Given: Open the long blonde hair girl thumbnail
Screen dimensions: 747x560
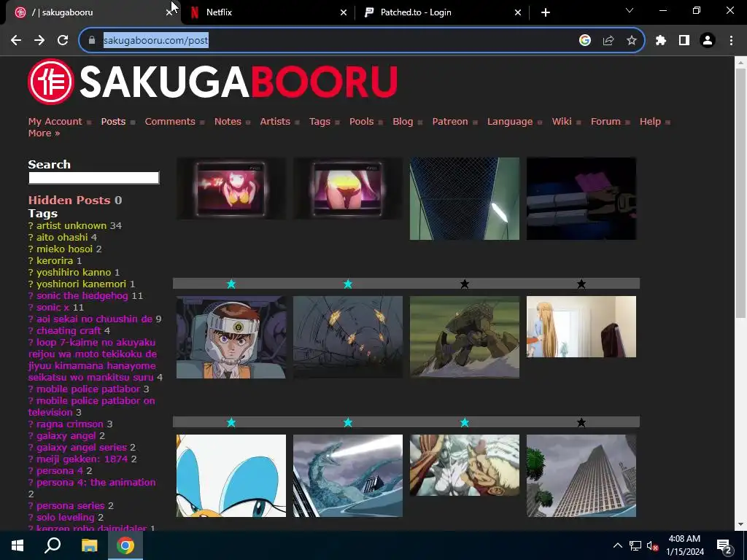Looking at the screenshot, I should pos(581,327).
